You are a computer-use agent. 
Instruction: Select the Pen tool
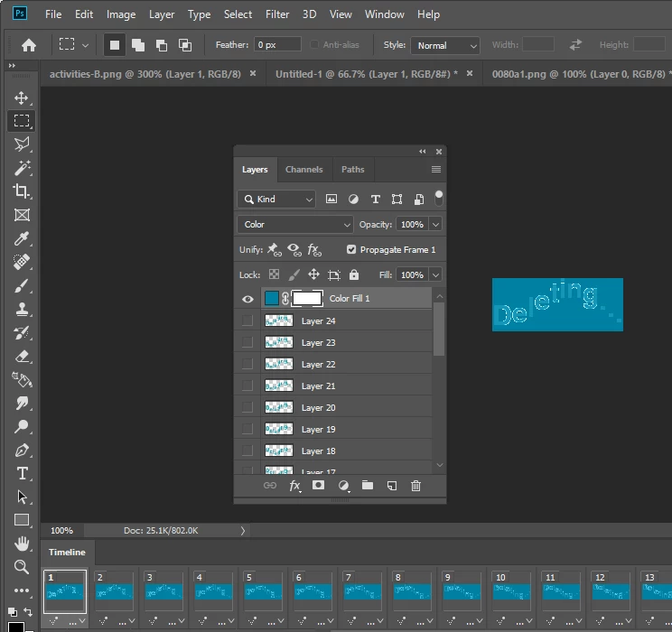click(x=22, y=451)
